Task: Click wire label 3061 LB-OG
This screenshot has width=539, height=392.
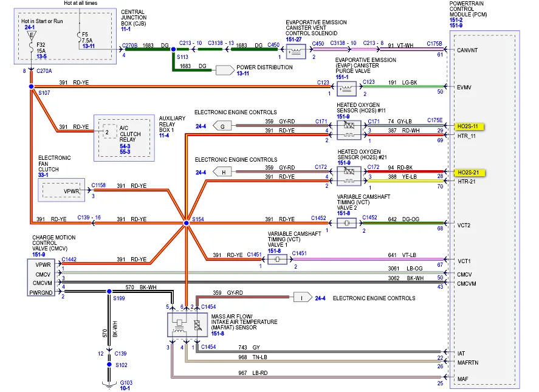Action: point(405,268)
